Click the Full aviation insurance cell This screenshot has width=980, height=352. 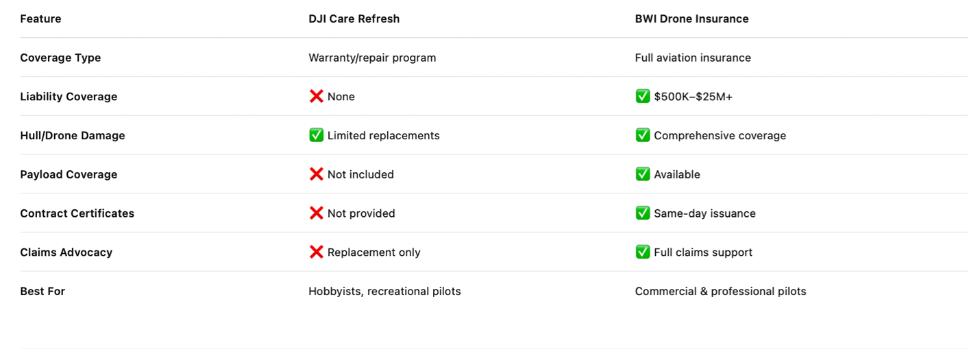pos(693,58)
